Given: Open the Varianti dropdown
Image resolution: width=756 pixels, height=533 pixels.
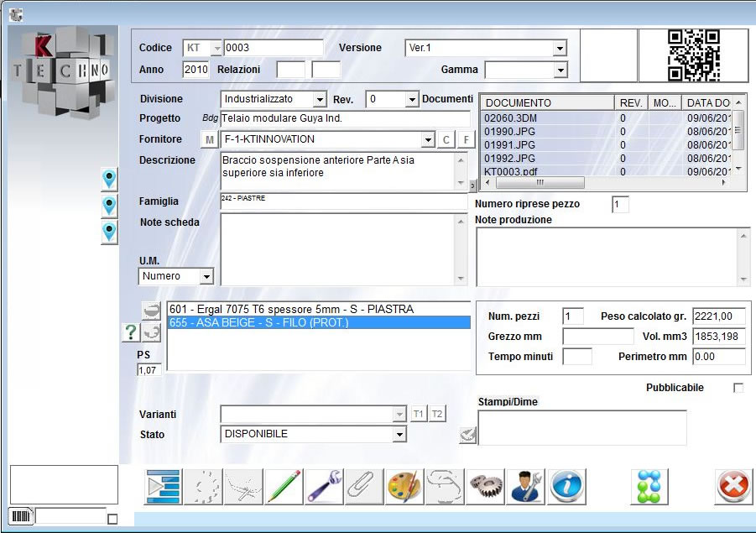Looking at the screenshot, I should 399,415.
